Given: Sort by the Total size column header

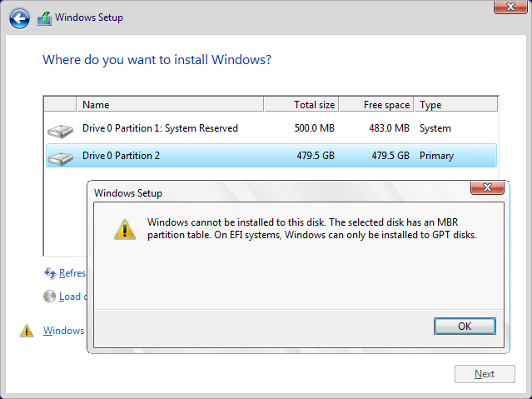Looking at the screenshot, I should (301, 105).
